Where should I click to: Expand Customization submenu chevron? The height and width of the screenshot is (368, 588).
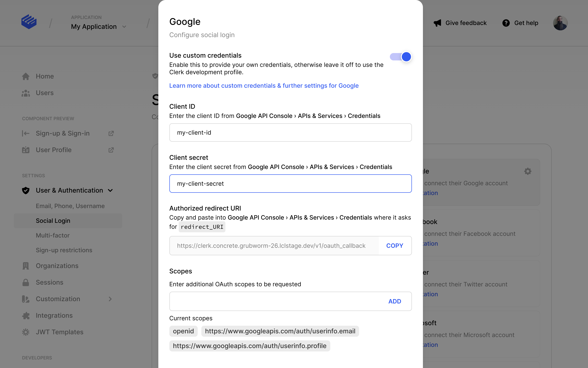[x=110, y=299]
